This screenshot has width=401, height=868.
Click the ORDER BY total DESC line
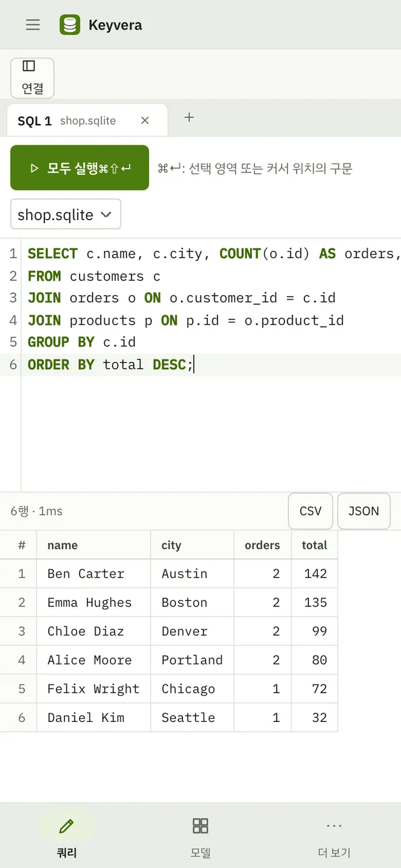coord(211,365)
